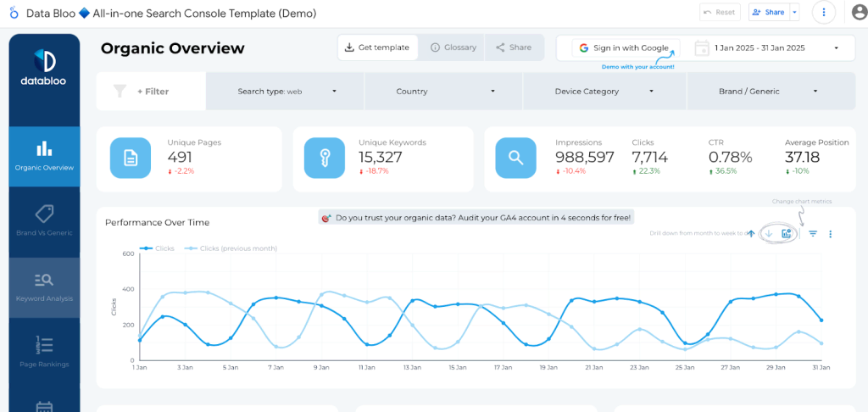Open the chart's three-dot options menu
The image size is (868, 412).
pos(831,234)
